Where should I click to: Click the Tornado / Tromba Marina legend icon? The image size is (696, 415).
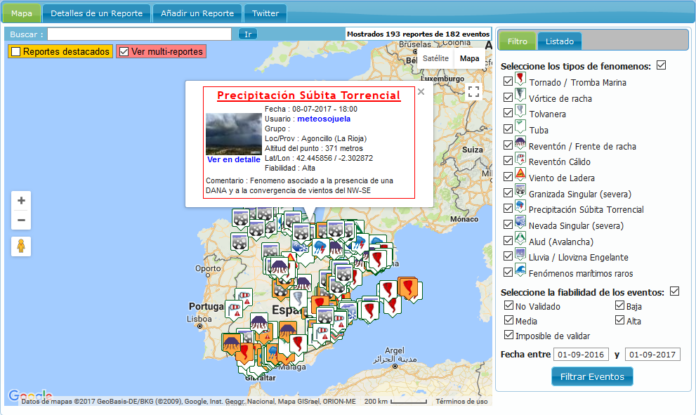(x=520, y=79)
